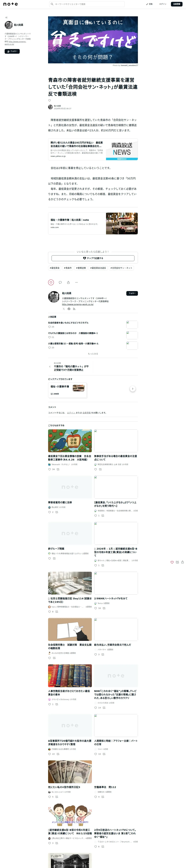The width and height of the screenshot is (186, 868).
Task: Share using the floating share icon on the right
Action: (x=183, y=562)
